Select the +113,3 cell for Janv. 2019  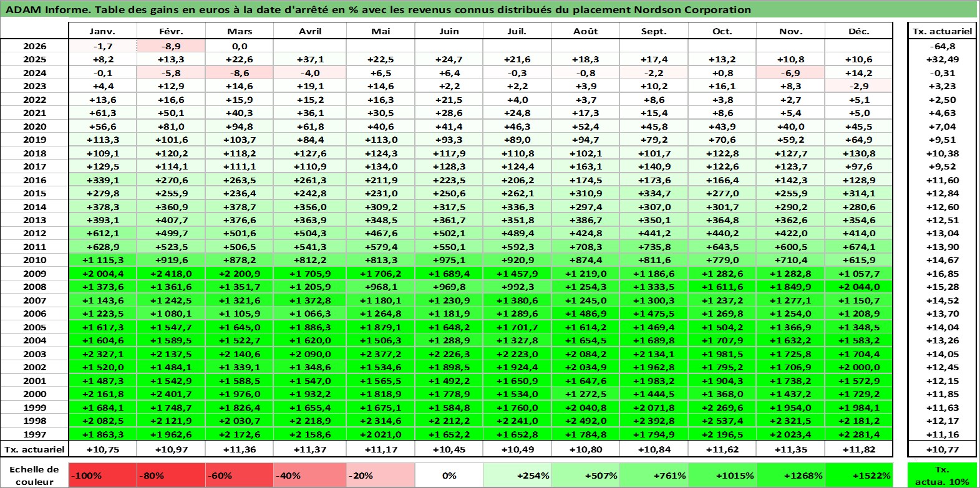click(x=102, y=140)
